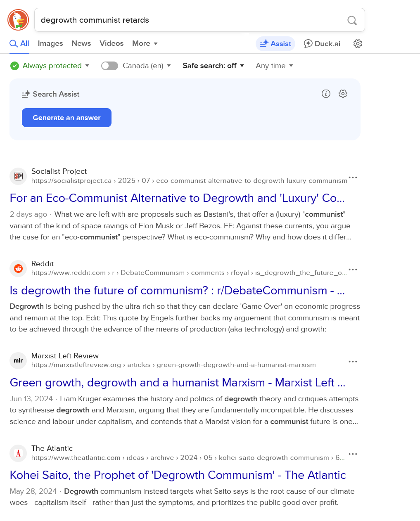Click the 'Marxist Left Review' site name
This screenshot has height=521, width=420.
pyautogui.click(x=65, y=356)
